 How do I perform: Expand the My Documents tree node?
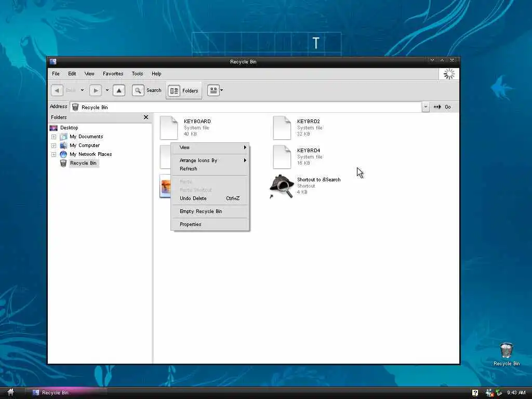(x=54, y=137)
